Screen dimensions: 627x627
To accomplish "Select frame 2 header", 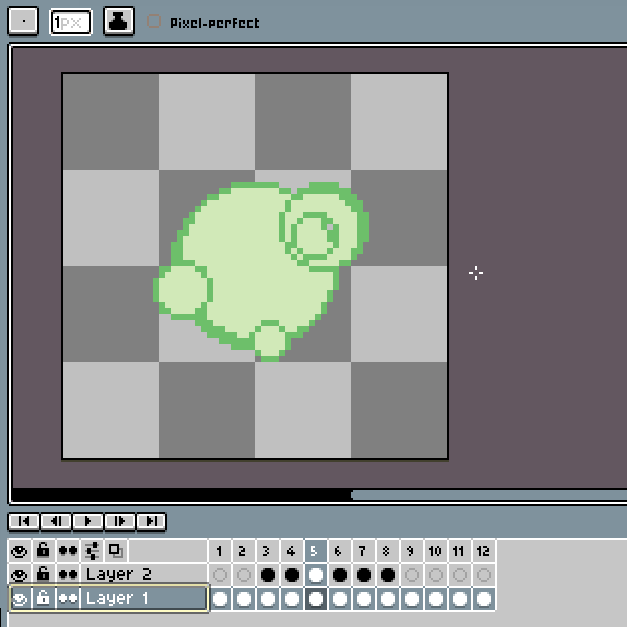I will point(244,551).
